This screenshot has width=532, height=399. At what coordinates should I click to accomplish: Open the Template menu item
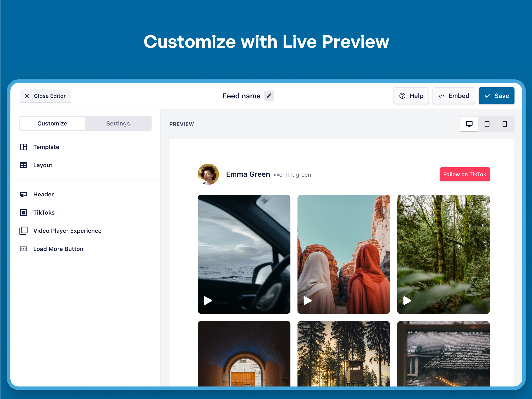click(46, 147)
